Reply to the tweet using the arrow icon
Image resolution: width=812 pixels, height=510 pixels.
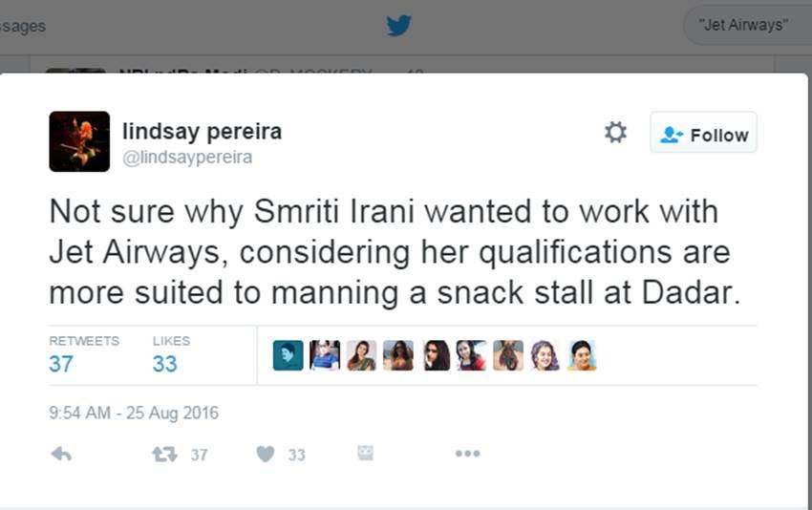61,454
